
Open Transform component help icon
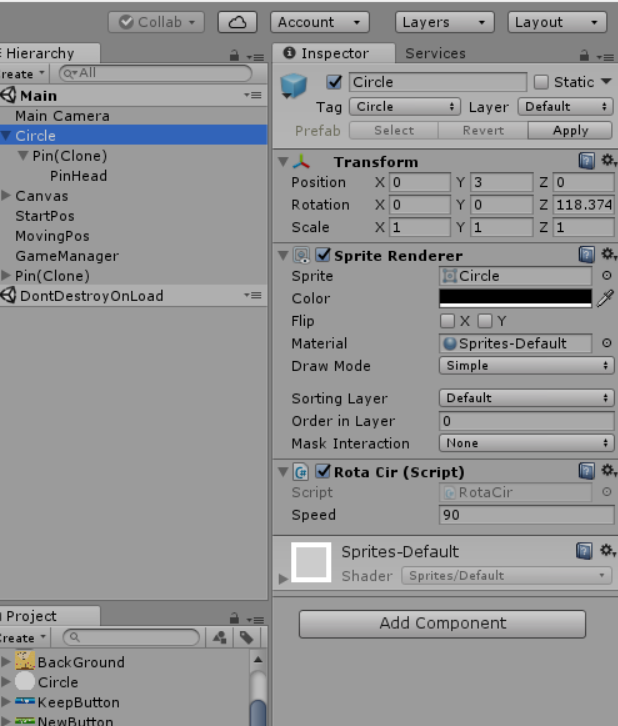tap(587, 161)
